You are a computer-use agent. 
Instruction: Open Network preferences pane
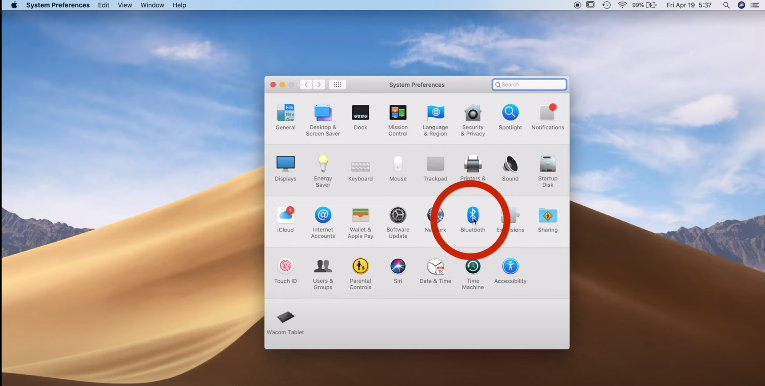(x=435, y=219)
